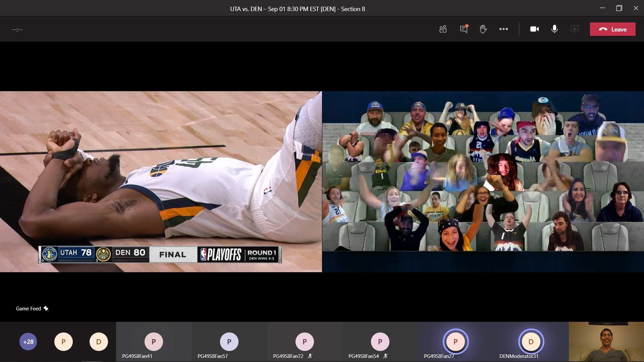Open more actions ellipsis menu
The height and width of the screenshot is (362, 644).
(x=503, y=29)
